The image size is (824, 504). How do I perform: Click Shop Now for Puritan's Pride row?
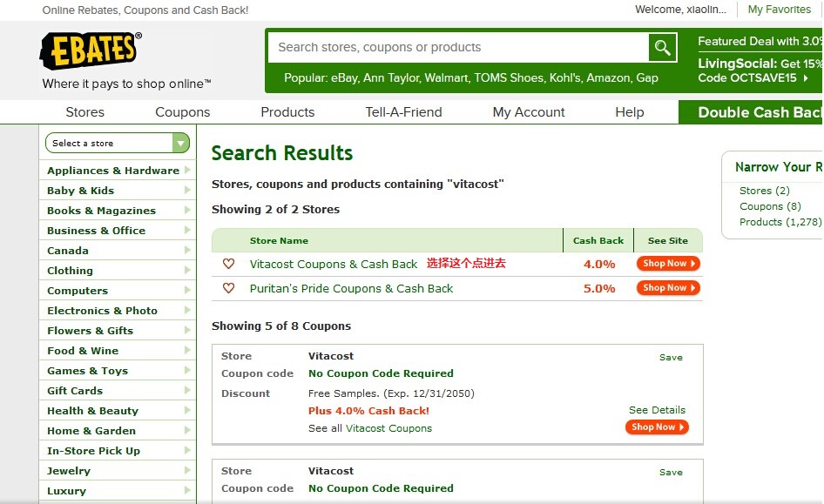pyautogui.click(x=668, y=288)
